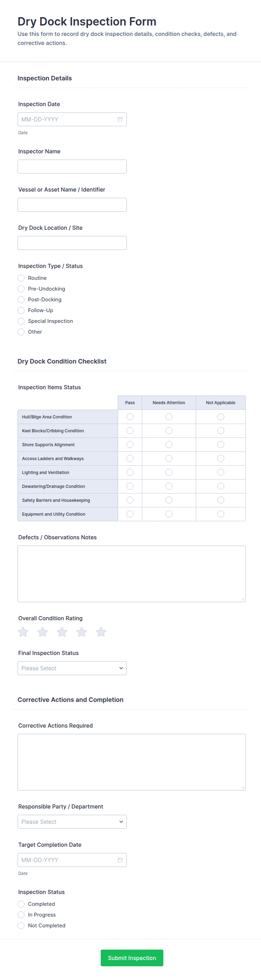261x980 pixels.
Task: Click the Submit Inspection button
Action: click(132, 958)
